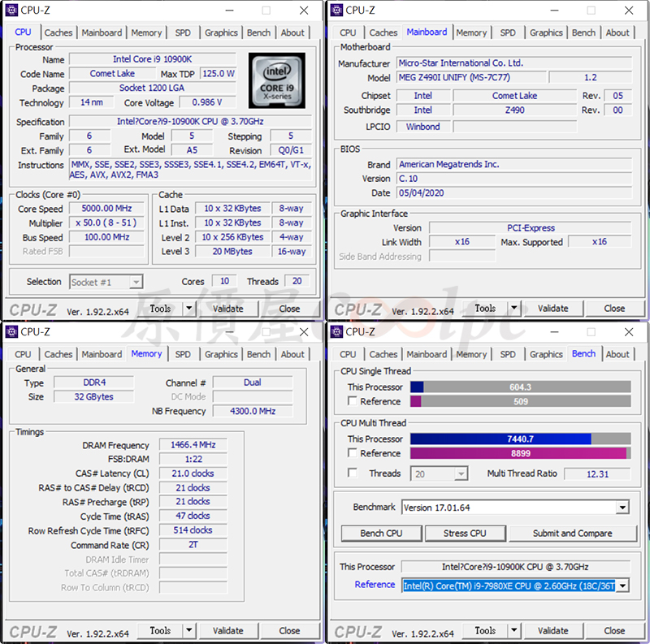Viewport: 650px width, 644px height.
Task: Click the blue Reference link in the Bench window
Action: pos(375,585)
